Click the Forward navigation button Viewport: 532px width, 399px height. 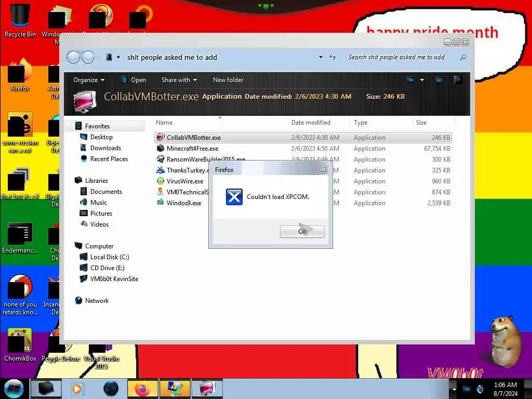click(88, 57)
